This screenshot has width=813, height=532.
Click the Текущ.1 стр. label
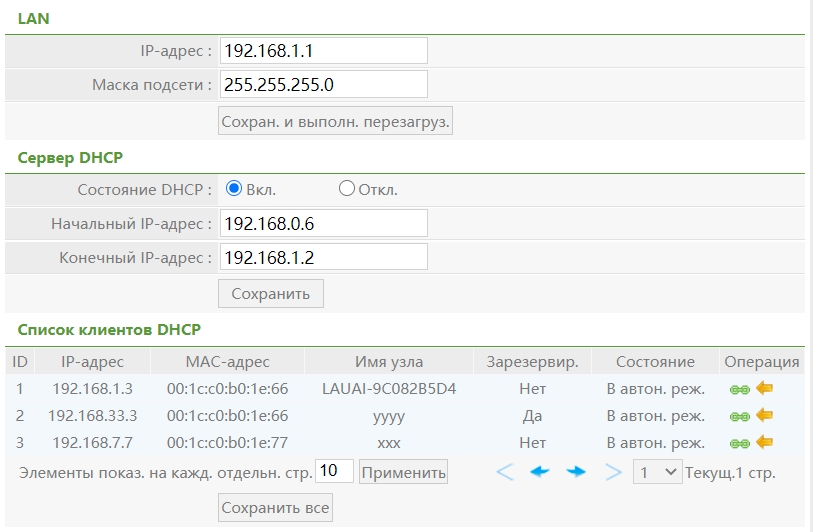pyautogui.click(x=730, y=472)
